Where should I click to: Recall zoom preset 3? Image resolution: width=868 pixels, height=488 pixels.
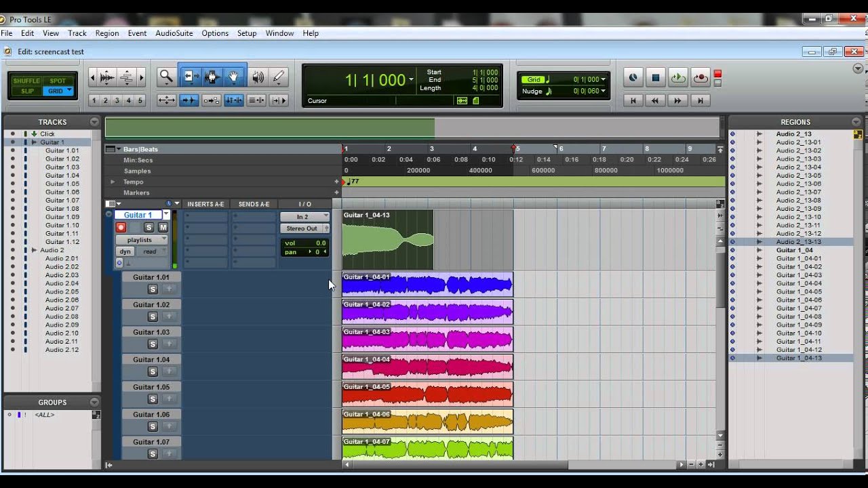click(x=117, y=100)
